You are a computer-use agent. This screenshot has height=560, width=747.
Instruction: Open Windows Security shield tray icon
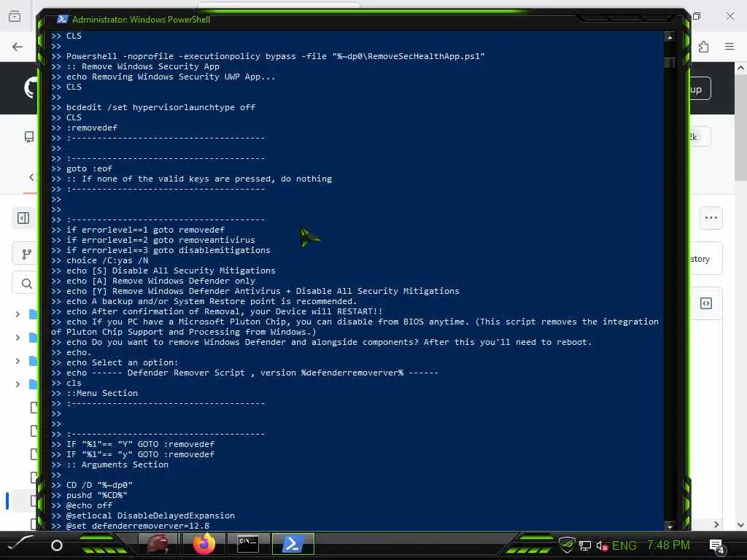[567, 545]
